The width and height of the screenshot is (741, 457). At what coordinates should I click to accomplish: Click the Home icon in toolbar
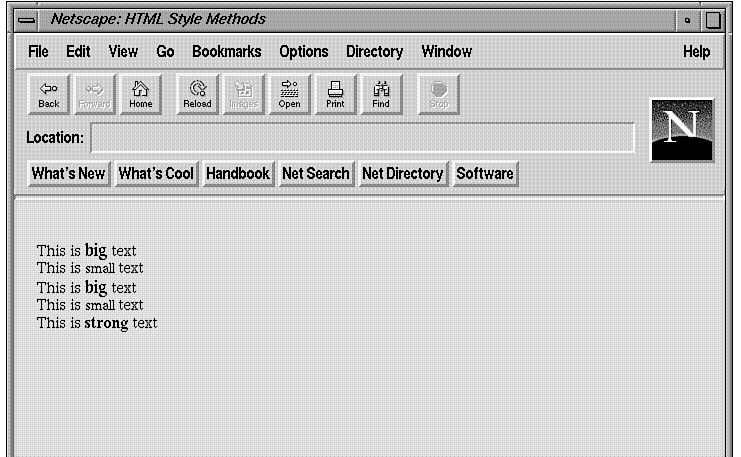140,94
